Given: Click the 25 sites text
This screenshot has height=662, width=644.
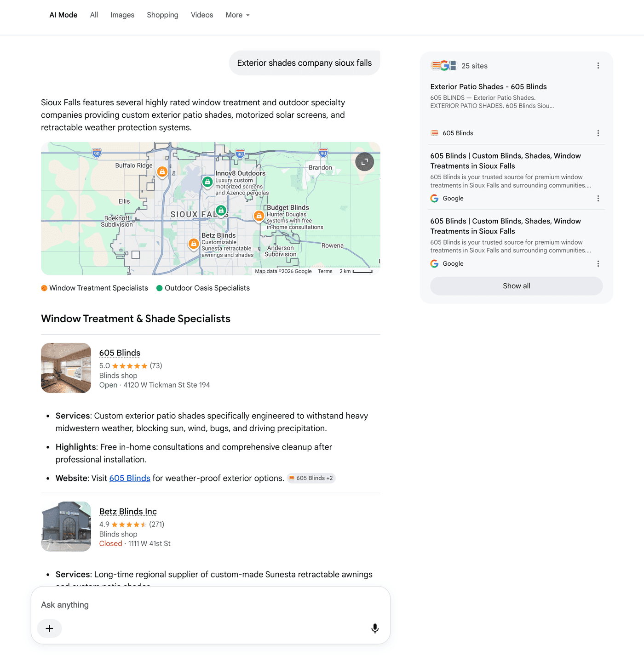Looking at the screenshot, I should pyautogui.click(x=474, y=66).
